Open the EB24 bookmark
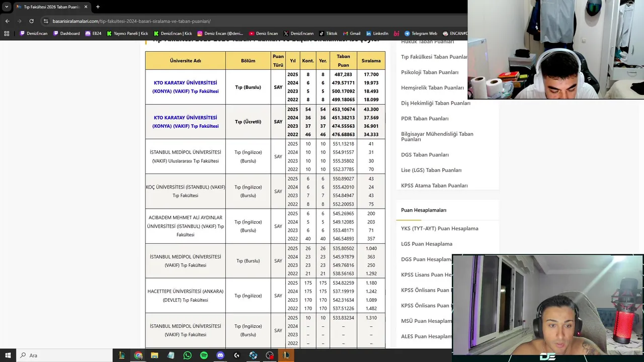644x362 pixels. [93, 33]
